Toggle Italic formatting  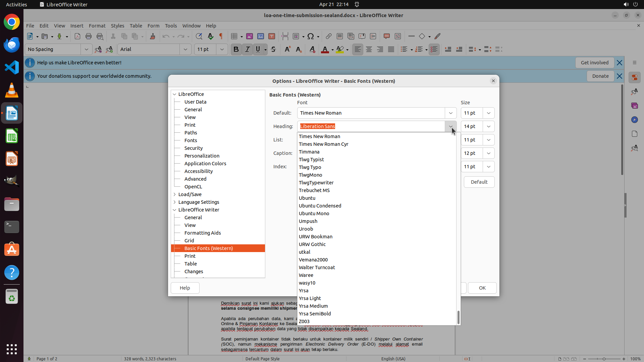tap(248, 49)
